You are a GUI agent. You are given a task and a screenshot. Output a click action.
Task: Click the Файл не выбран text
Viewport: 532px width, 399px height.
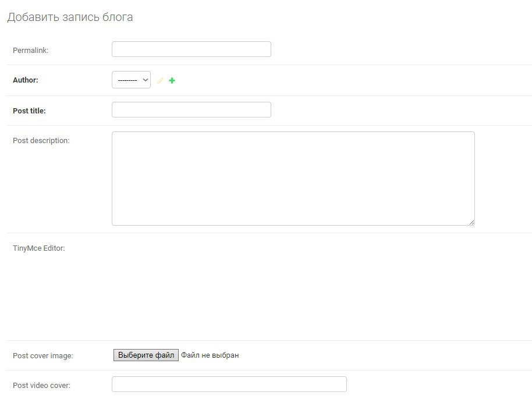point(210,355)
